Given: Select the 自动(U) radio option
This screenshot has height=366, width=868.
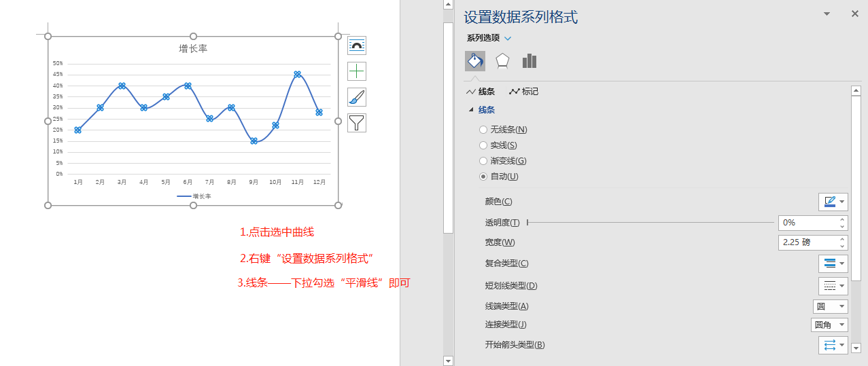Looking at the screenshot, I should 483,177.
